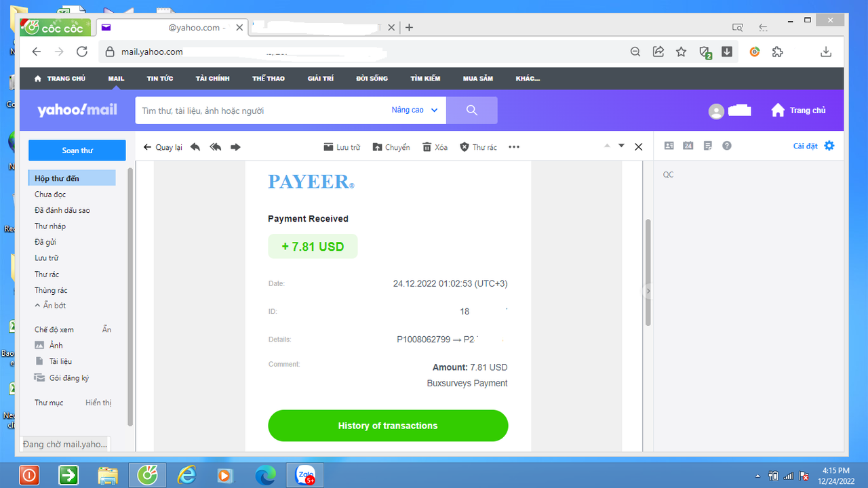The height and width of the screenshot is (488, 868).
Task: Open THỂ THAO in Yahoo nav bar
Action: pyautogui.click(x=269, y=79)
